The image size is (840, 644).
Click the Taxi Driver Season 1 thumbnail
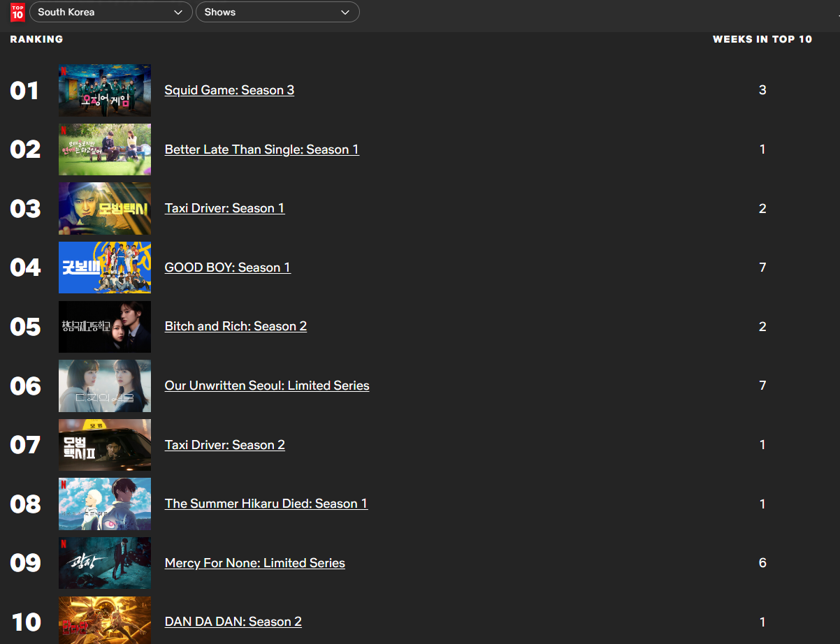pos(105,208)
